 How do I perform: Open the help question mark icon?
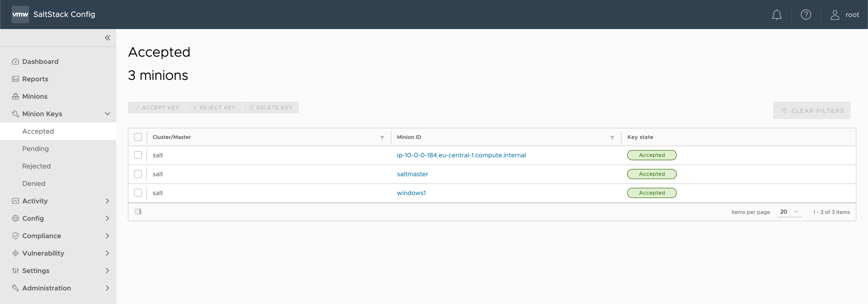[806, 15]
